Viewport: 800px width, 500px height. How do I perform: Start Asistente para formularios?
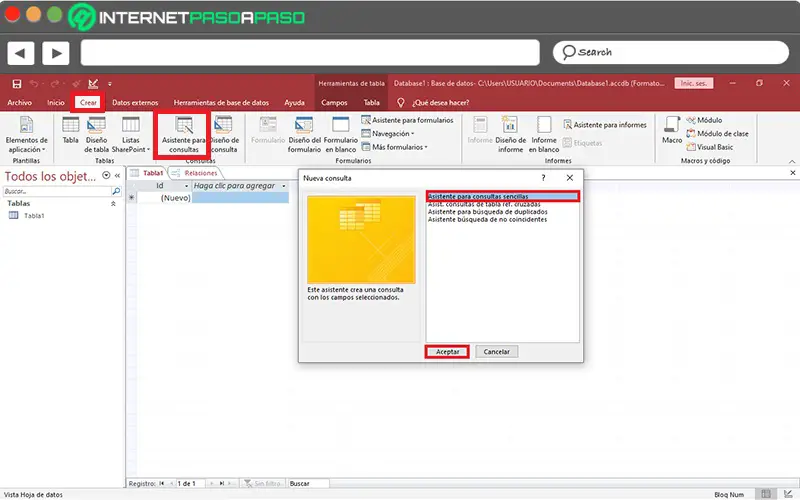click(407, 120)
